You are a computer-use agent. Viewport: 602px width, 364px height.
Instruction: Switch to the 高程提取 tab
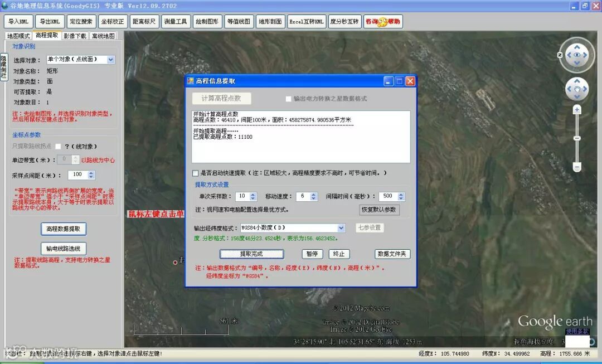point(47,35)
